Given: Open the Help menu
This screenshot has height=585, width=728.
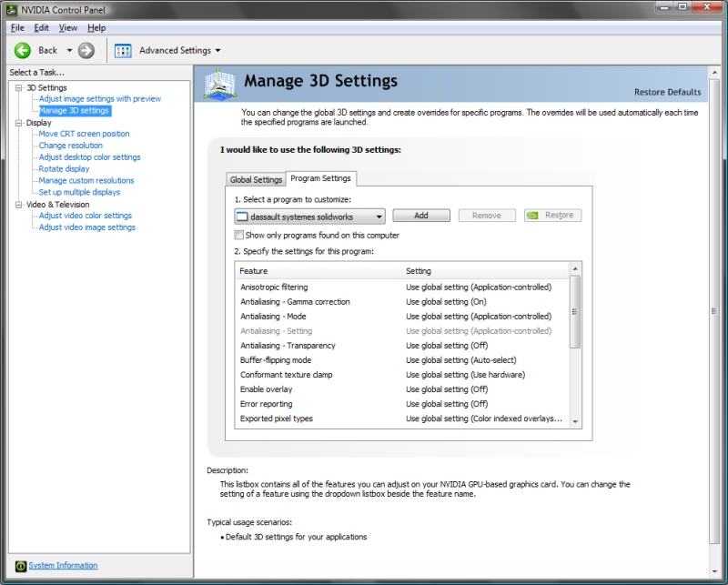Looking at the screenshot, I should (x=96, y=28).
